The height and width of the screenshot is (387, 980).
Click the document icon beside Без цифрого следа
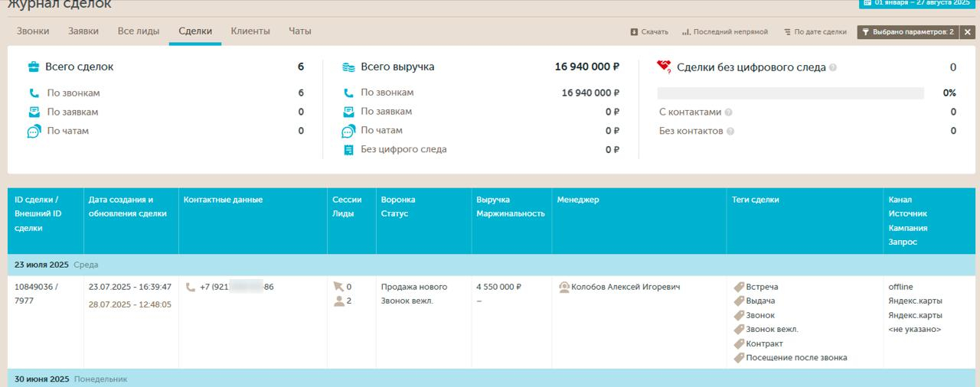348,150
